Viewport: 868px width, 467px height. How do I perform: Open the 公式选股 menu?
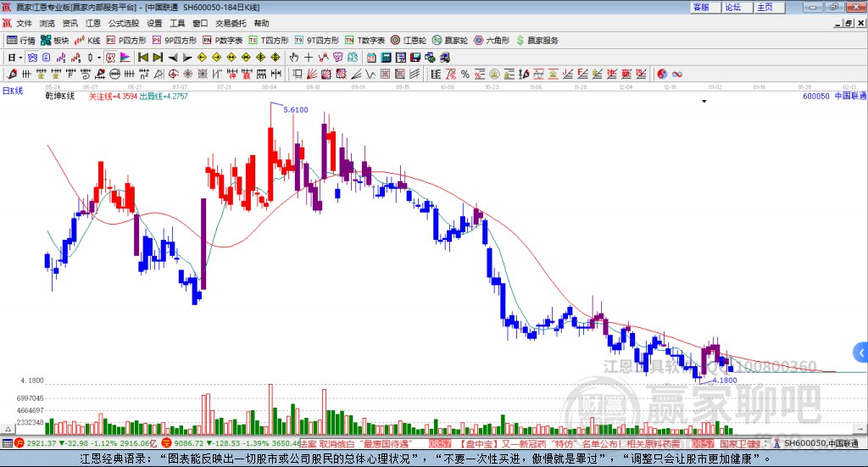[124, 23]
